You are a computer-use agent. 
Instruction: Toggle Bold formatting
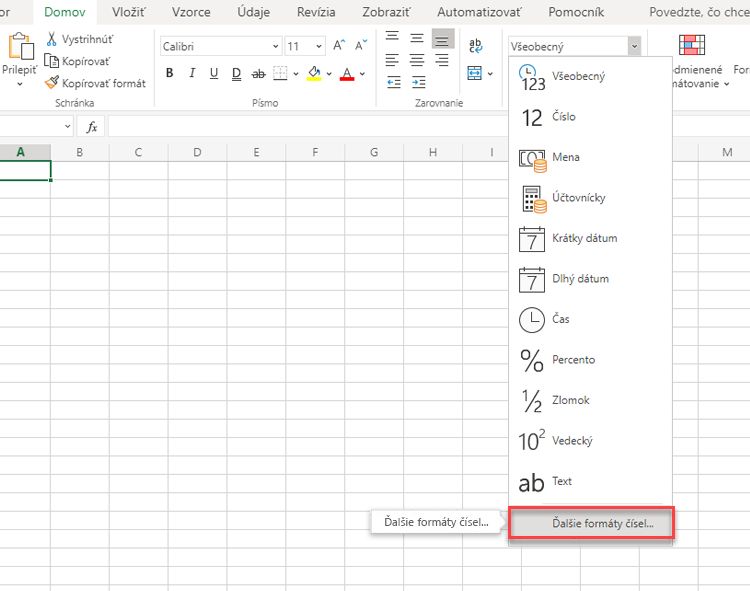[169, 73]
